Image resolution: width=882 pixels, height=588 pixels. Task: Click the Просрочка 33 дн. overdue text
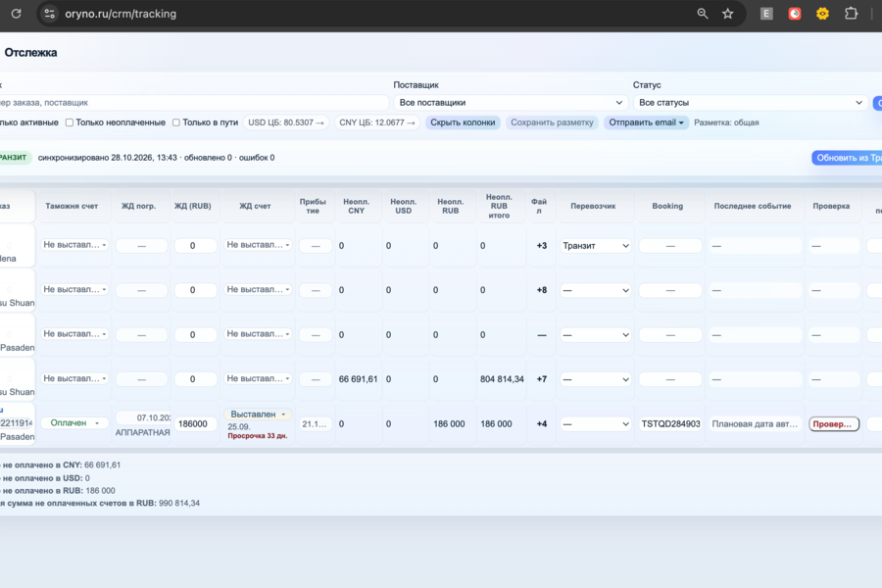pyautogui.click(x=257, y=436)
